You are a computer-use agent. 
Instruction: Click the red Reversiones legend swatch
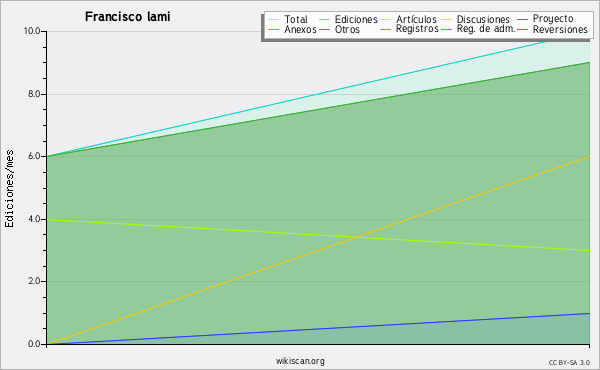[522, 30]
